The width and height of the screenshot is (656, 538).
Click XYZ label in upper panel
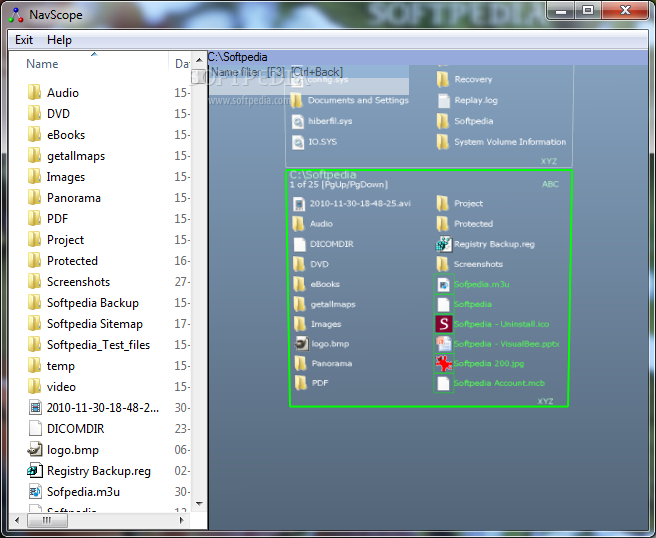click(x=548, y=161)
